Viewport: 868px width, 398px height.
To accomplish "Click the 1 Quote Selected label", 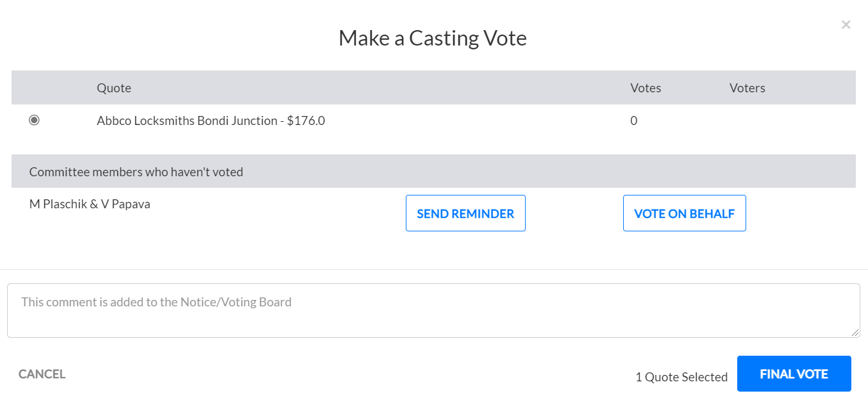I will 681,377.
